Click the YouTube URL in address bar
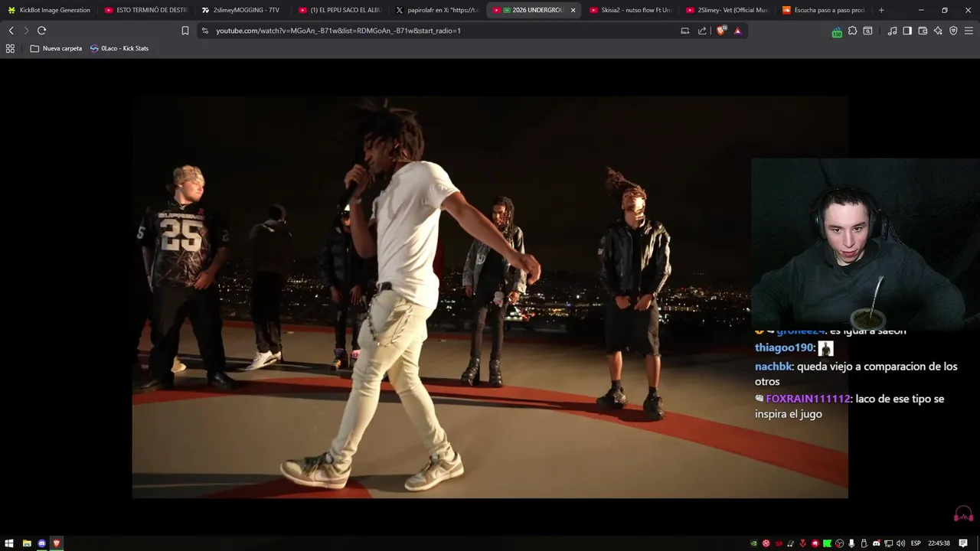 point(338,31)
